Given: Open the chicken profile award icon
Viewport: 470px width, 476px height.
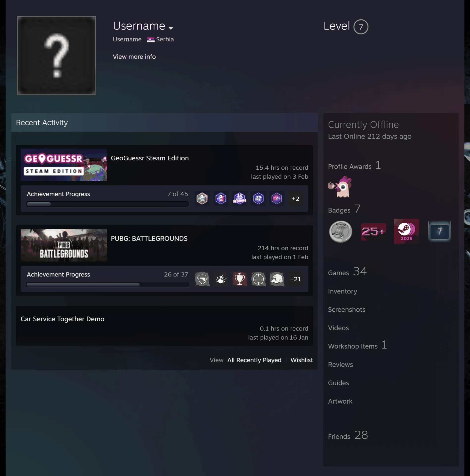Looking at the screenshot, I should click(x=340, y=187).
